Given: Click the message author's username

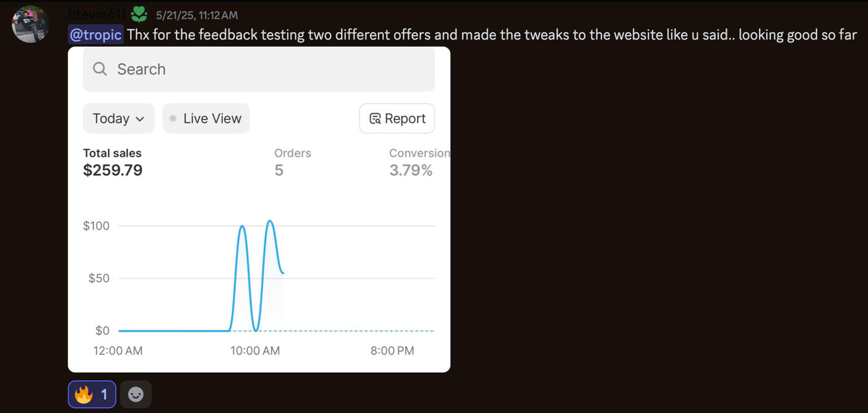Looking at the screenshot, I should click(97, 14).
